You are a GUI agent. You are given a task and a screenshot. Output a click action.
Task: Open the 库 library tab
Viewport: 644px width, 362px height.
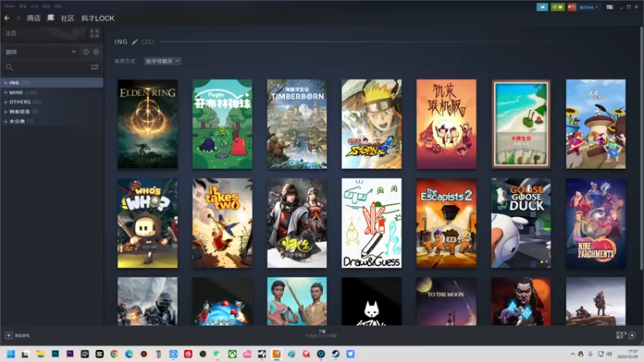click(x=51, y=18)
